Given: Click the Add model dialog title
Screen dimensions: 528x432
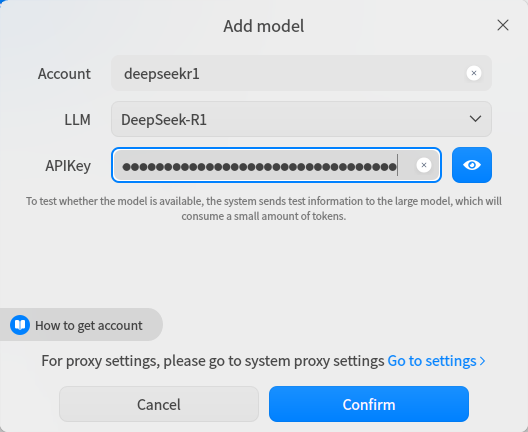Looking at the screenshot, I should pyautogui.click(x=264, y=26).
